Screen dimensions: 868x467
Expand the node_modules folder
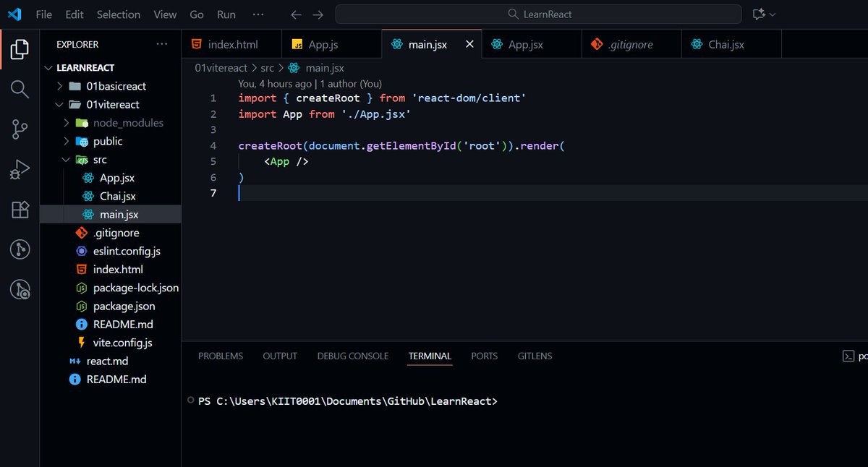[x=67, y=123]
